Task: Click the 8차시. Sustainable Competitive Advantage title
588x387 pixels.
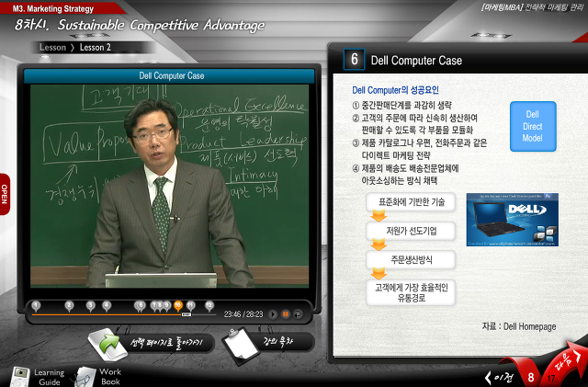Action: (140, 25)
